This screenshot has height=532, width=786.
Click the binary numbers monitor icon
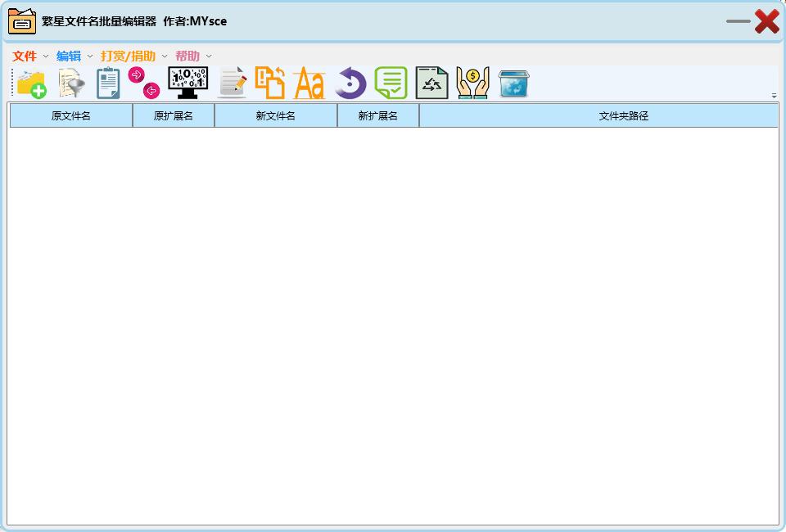coord(188,83)
